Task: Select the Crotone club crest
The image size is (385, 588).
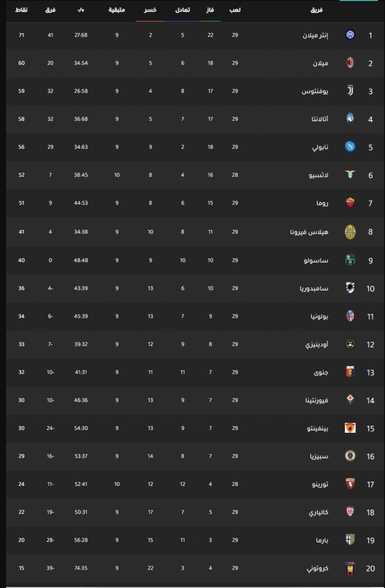Action: (x=350, y=568)
